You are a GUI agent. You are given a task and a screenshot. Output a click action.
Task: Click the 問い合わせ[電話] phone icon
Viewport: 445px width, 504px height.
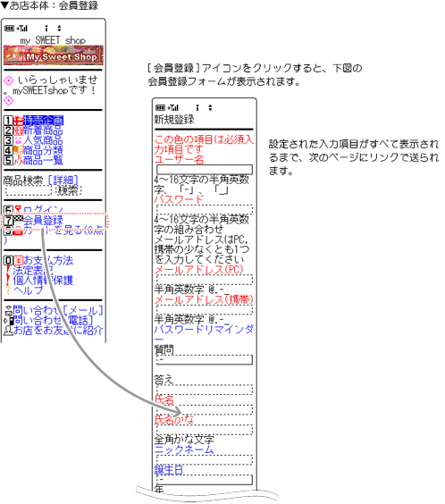coord(8,320)
